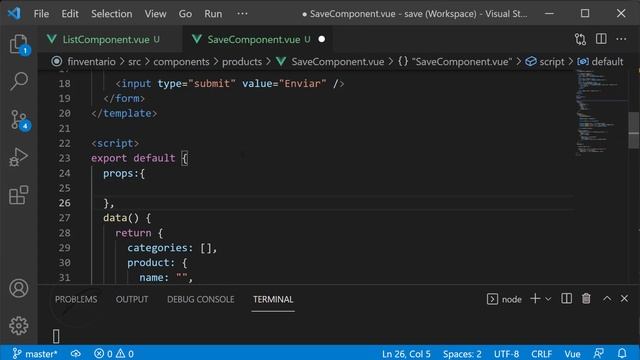Image resolution: width=640 pixels, height=360 pixels.
Task: Open feedback icon in status bar
Action: pos(599,353)
